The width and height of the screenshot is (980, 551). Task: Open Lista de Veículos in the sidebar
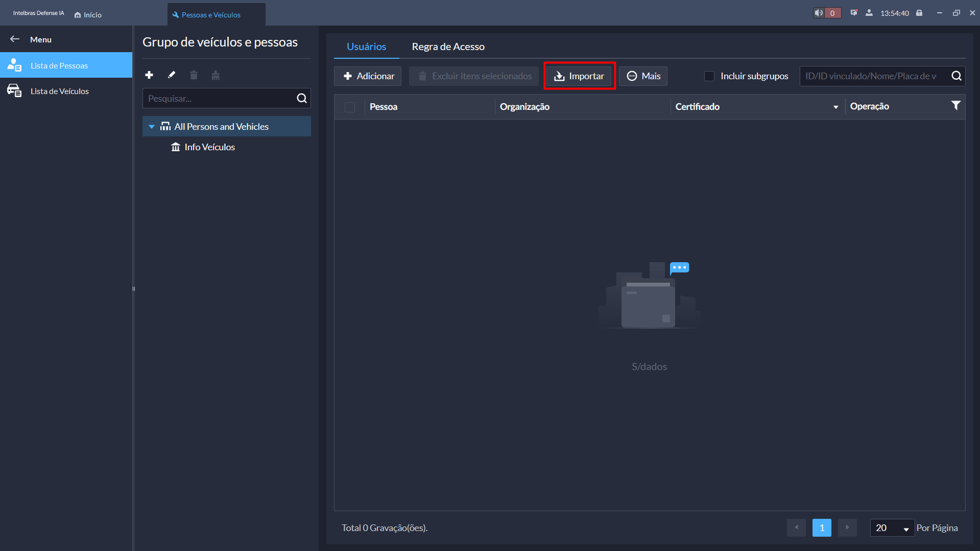[59, 91]
